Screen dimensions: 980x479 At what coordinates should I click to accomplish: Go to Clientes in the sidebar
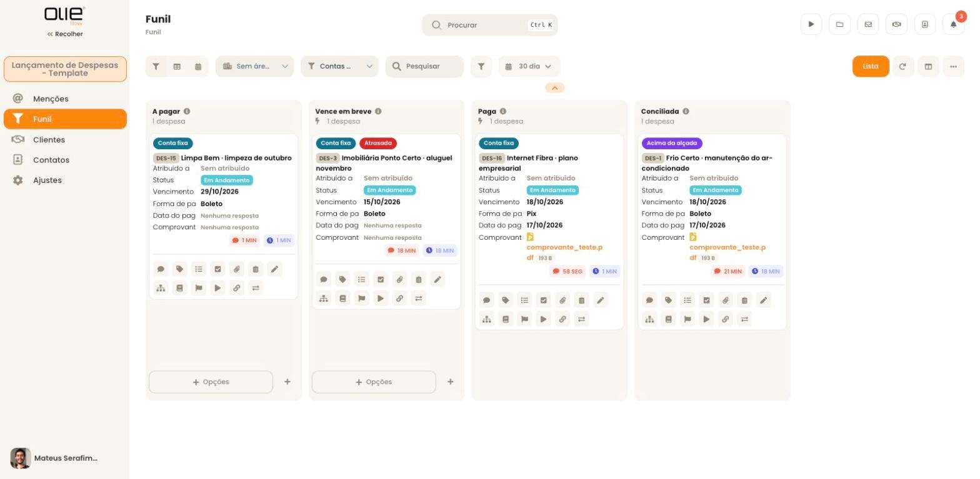[x=65, y=139]
